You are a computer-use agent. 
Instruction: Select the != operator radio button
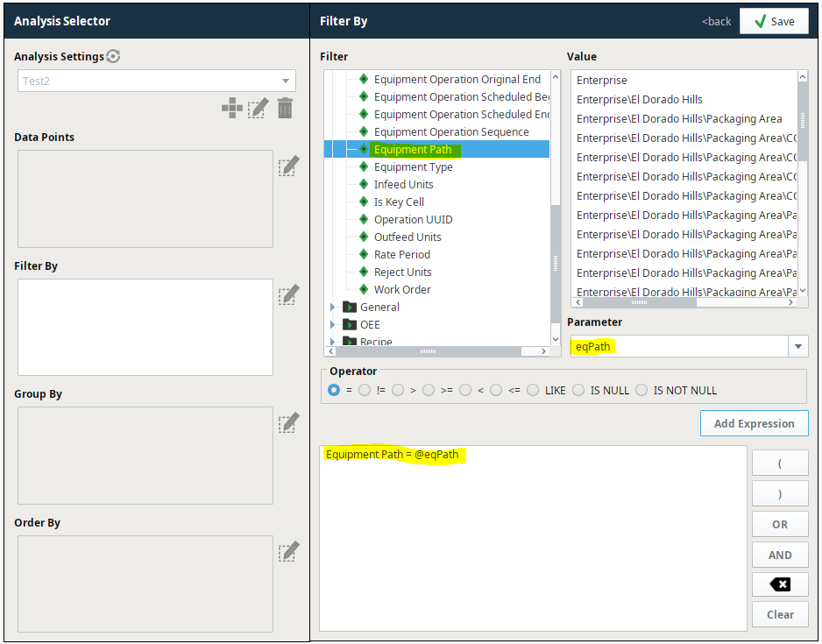point(365,391)
